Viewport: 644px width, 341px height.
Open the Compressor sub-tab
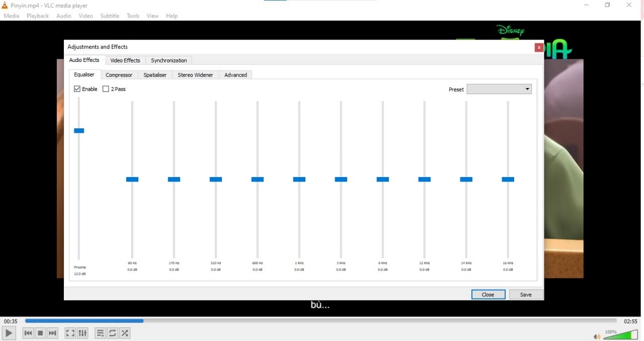tap(119, 75)
